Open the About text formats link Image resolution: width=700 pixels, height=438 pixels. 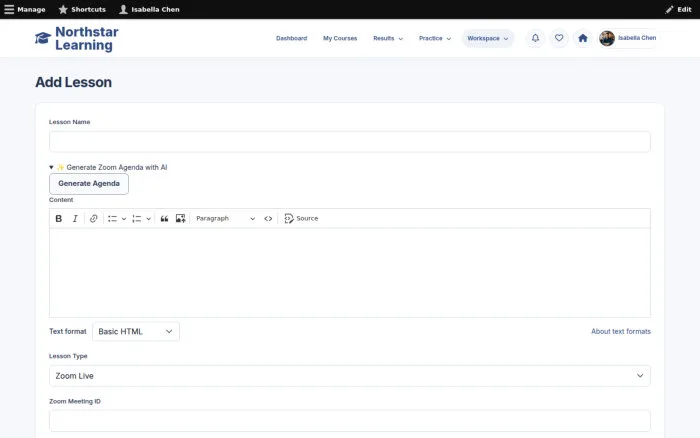pos(621,331)
